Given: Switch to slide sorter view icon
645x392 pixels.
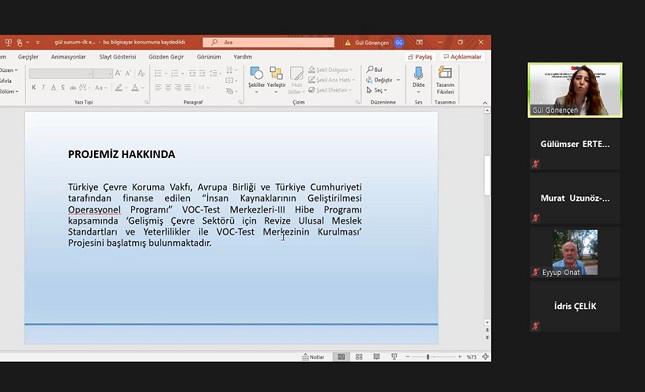Looking at the screenshot, I should (359, 357).
